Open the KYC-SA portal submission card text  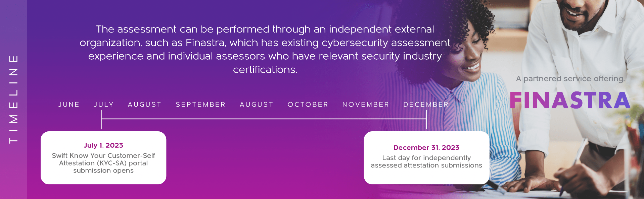pyautogui.click(x=103, y=163)
